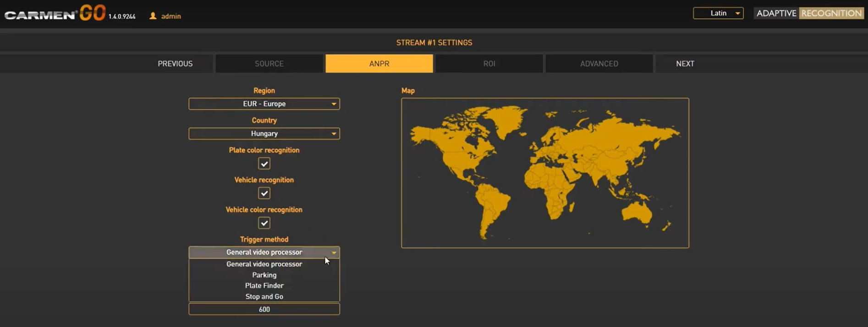This screenshot has height=327, width=868.
Task: Click the STREAM #1 SETTINGS heading
Action: tap(434, 43)
